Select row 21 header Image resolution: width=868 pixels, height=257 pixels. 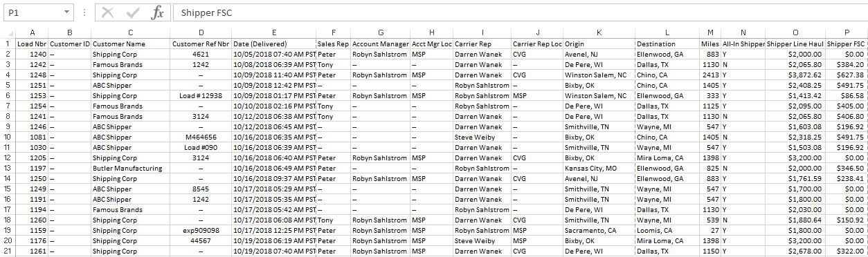click(8, 251)
